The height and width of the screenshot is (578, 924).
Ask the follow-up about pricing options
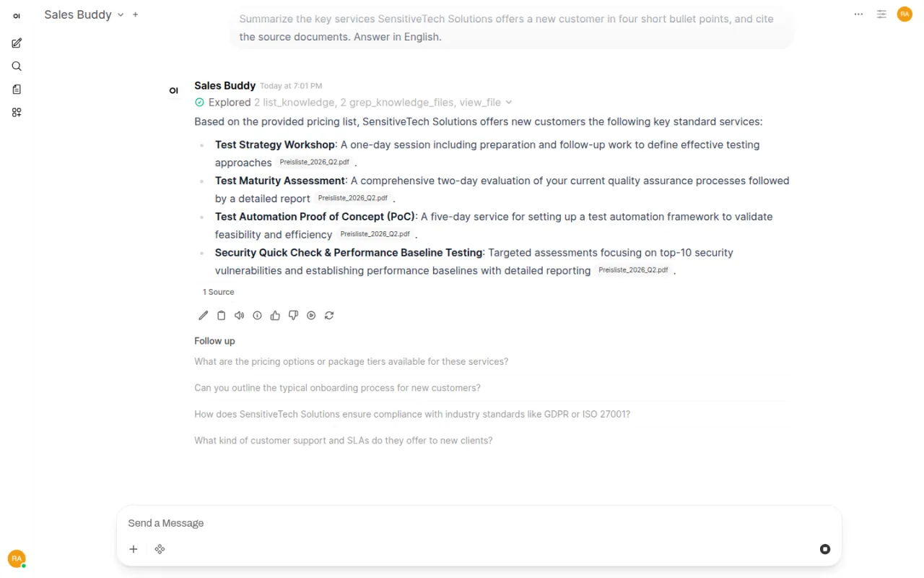(x=351, y=361)
